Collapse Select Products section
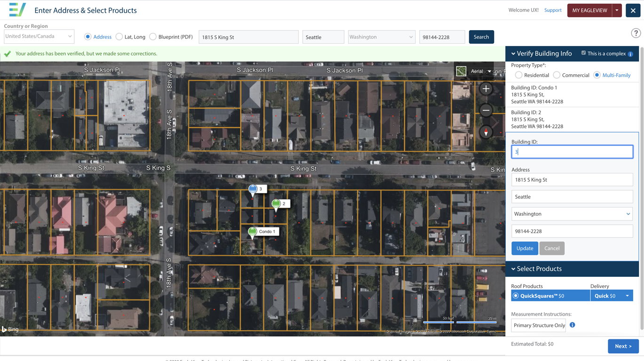This screenshot has width=644, height=361. [513, 269]
